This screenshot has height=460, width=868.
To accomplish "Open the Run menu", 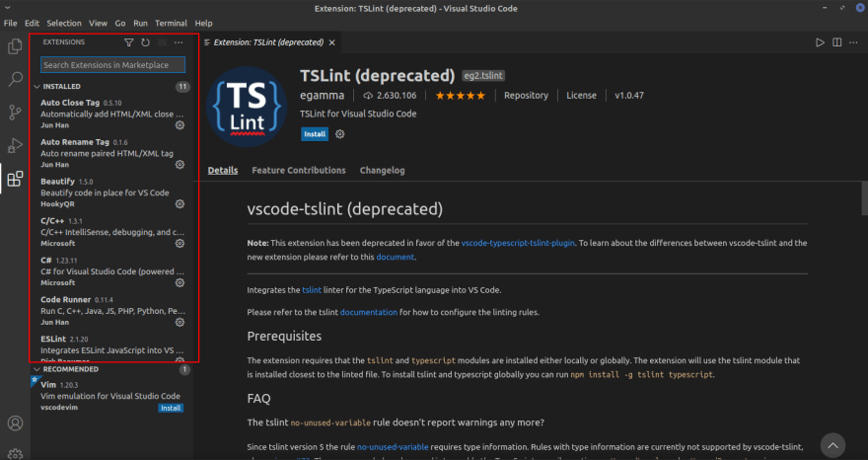I will [141, 24].
